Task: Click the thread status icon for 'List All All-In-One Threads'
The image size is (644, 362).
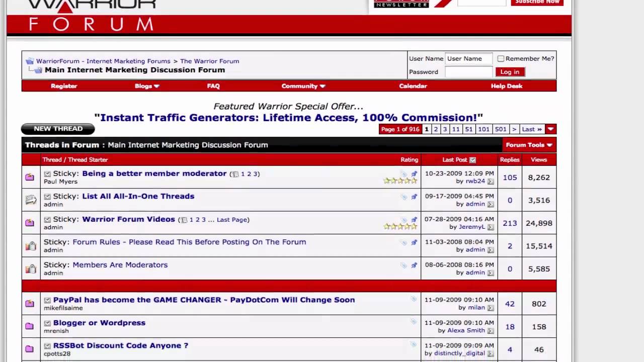Action: click(x=31, y=200)
